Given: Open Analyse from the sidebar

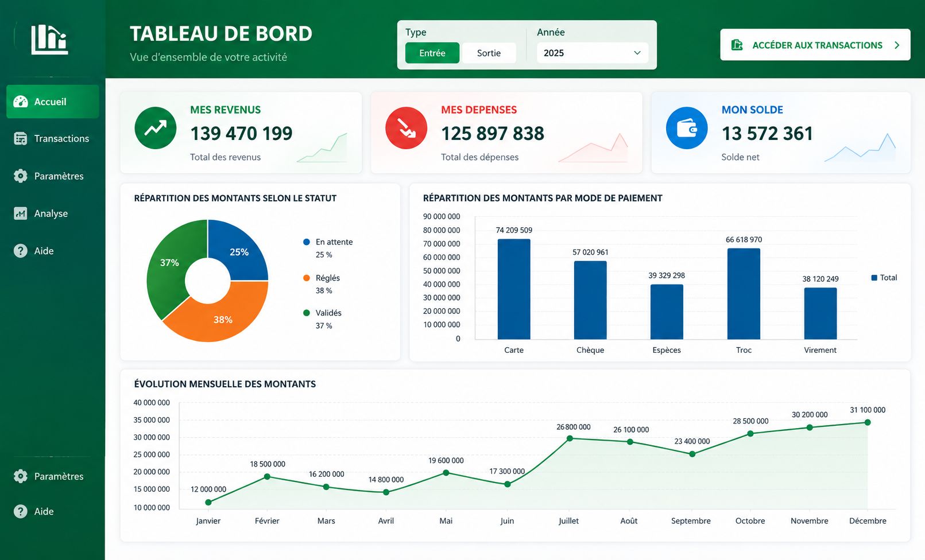Looking at the screenshot, I should click(x=53, y=213).
